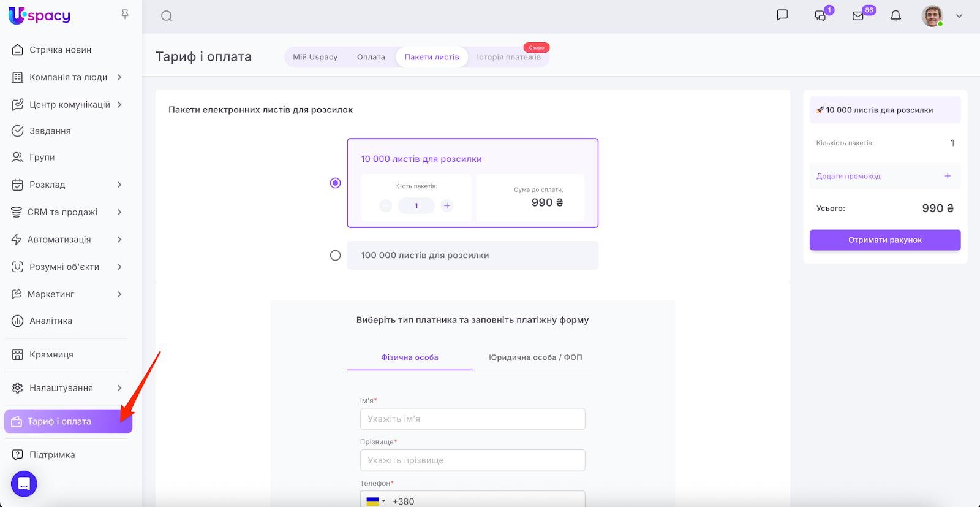980x507 pixels.
Task: Pin the sidebar with pin icon
Action: (125, 14)
